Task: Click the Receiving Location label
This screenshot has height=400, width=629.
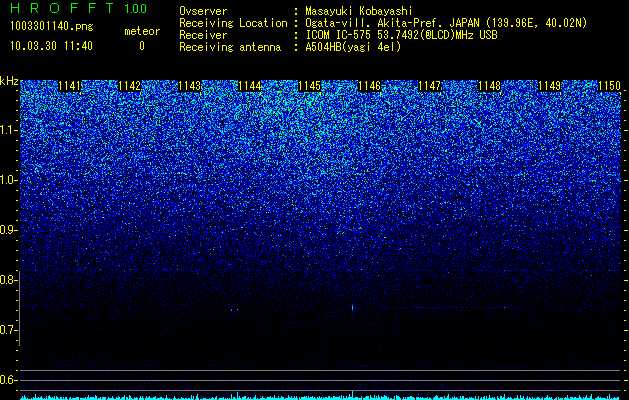Action: click(x=233, y=23)
